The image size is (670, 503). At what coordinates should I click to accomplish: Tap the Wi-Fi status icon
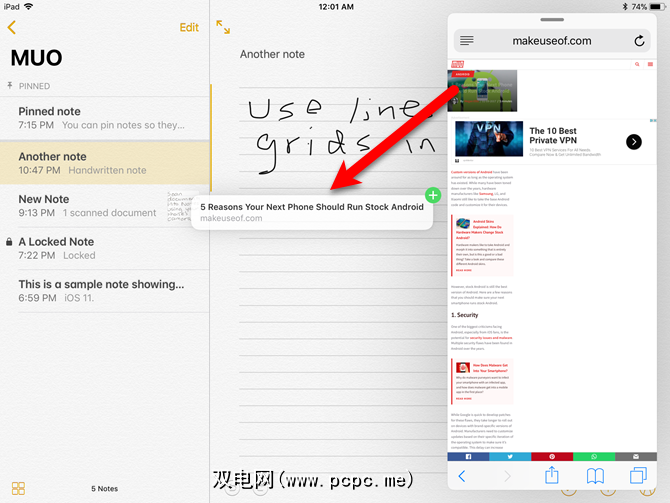29,6
